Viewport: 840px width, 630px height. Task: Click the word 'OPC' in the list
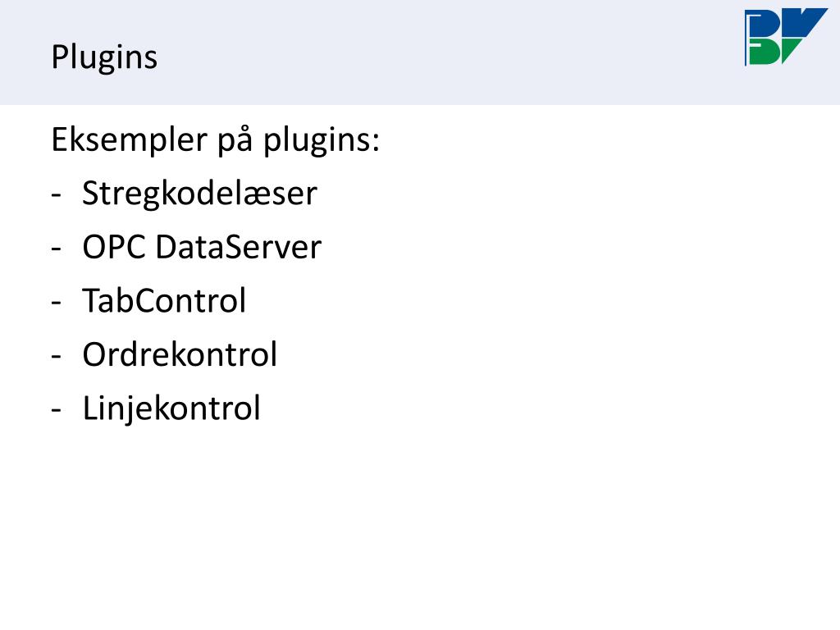(x=114, y=247)
